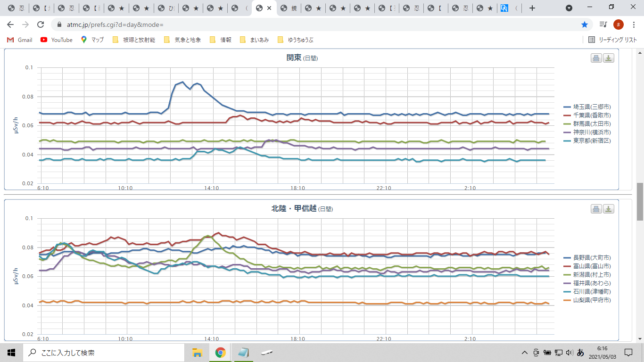
Task: Click the padlock icon beside the URL
Action: (x=59, y=25)
